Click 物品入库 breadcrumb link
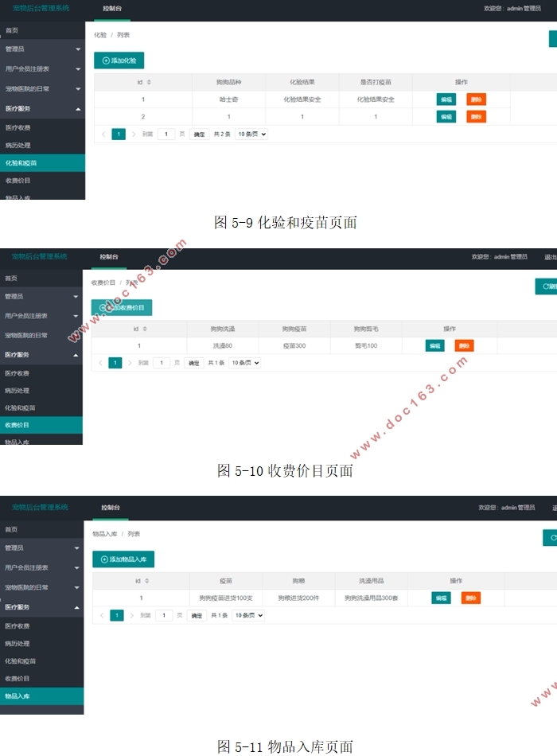This screenshot has height=756, width=557. click(x=105, y=534)
